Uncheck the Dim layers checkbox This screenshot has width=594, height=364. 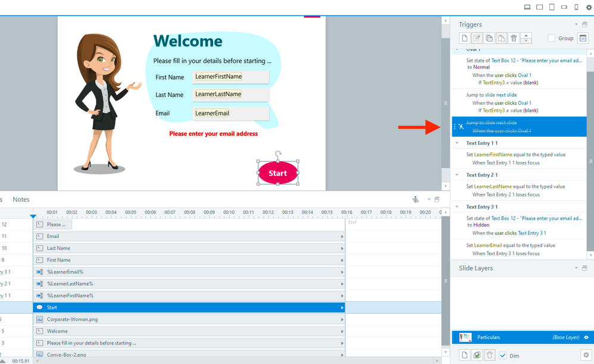tap(503, 355)
